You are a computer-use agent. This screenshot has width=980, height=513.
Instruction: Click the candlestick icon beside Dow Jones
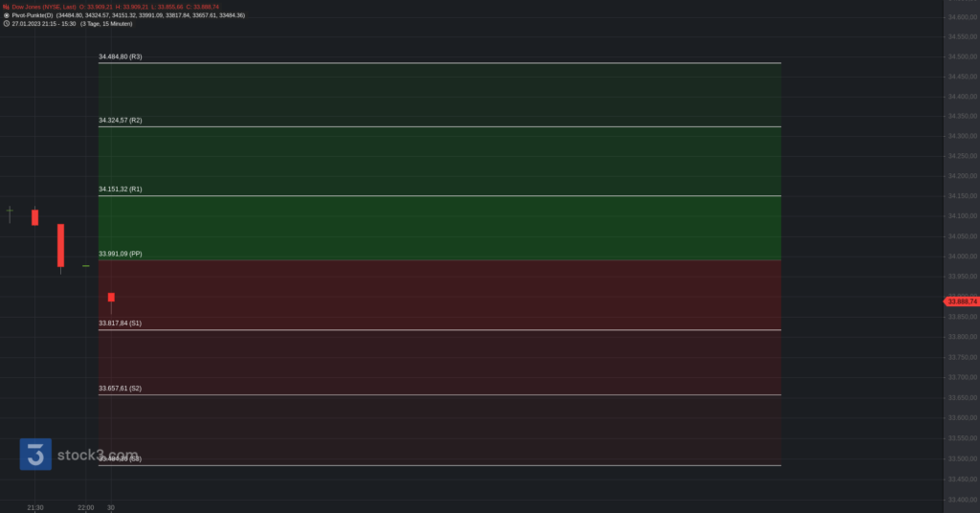click(x=6, y=7)
